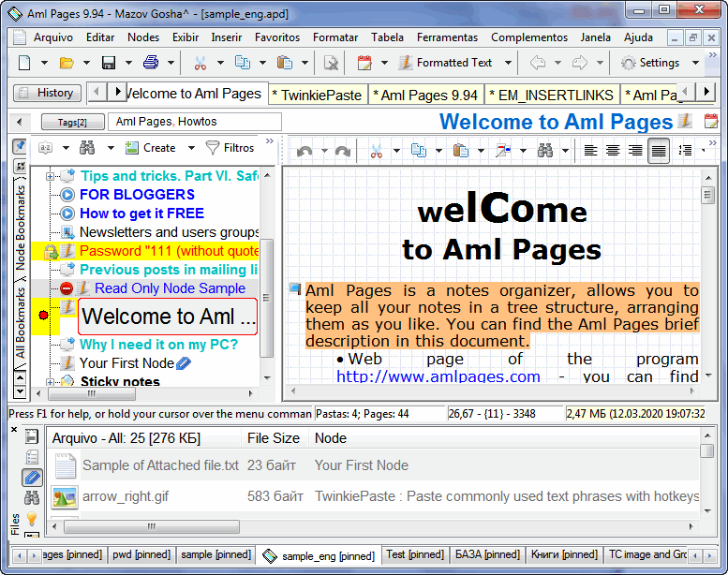The image size is (728, 575).
Task: Click the Paste clipboard icon in main toolbar
Action: tap(285, 62)
